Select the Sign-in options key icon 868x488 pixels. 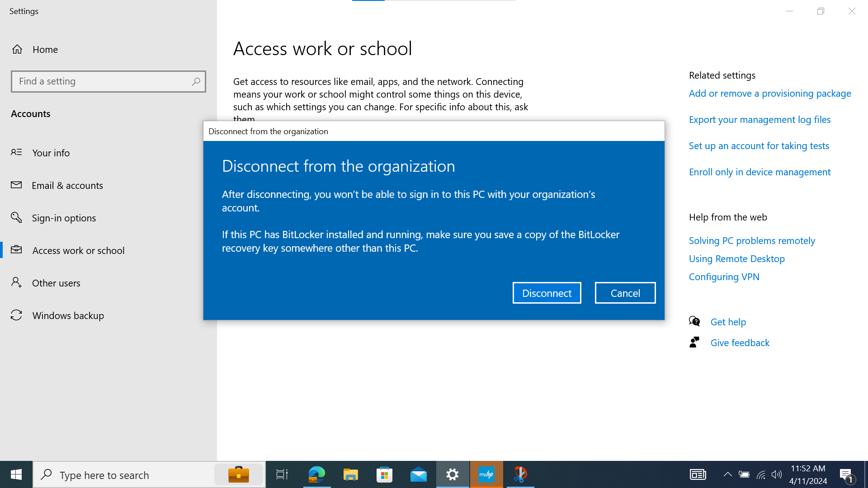point(17,217)
